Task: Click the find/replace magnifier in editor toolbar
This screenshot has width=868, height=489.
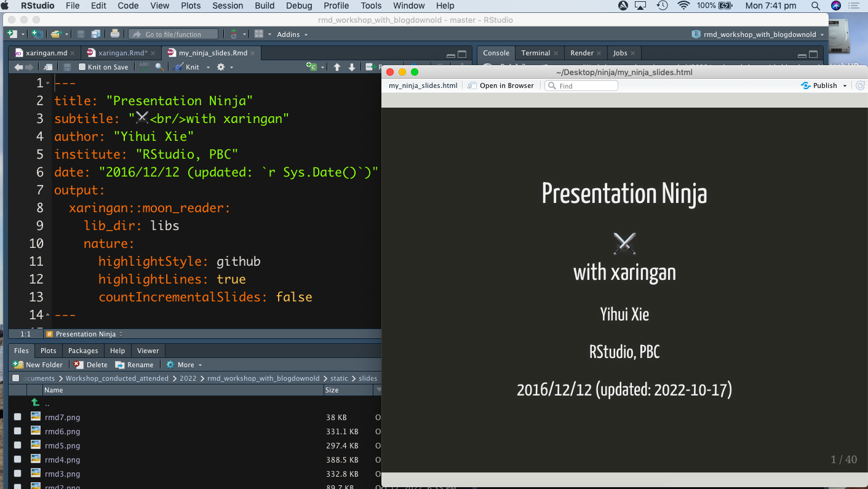Action: tap(159, 67)
